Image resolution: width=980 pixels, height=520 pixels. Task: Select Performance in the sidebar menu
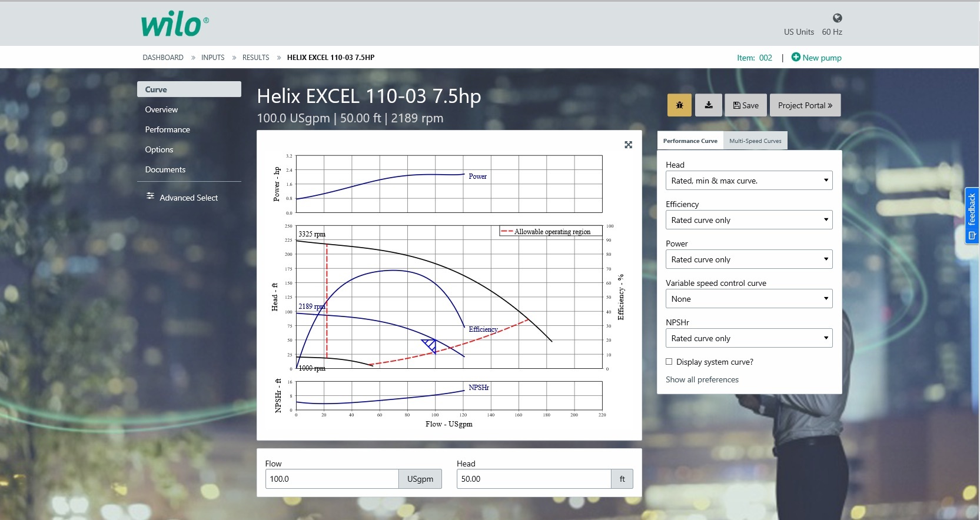(168, 129)
